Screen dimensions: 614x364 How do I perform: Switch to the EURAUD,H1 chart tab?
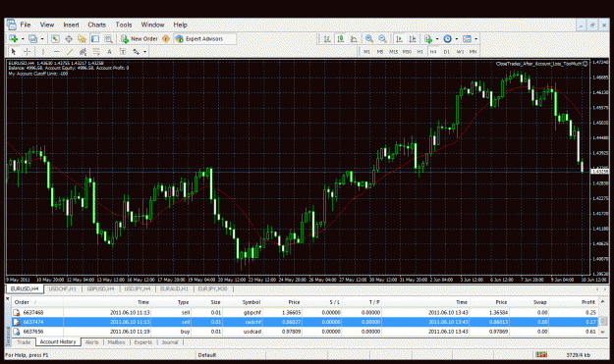click(x=174, y=288)
